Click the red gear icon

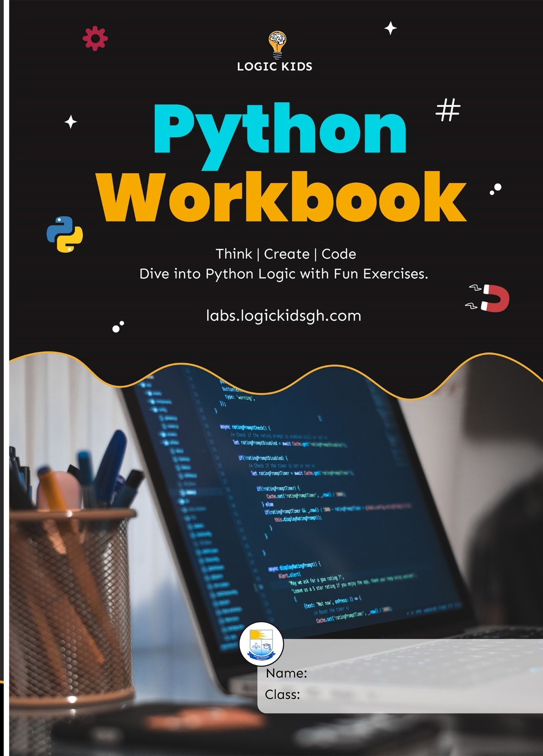pos(95,39)
